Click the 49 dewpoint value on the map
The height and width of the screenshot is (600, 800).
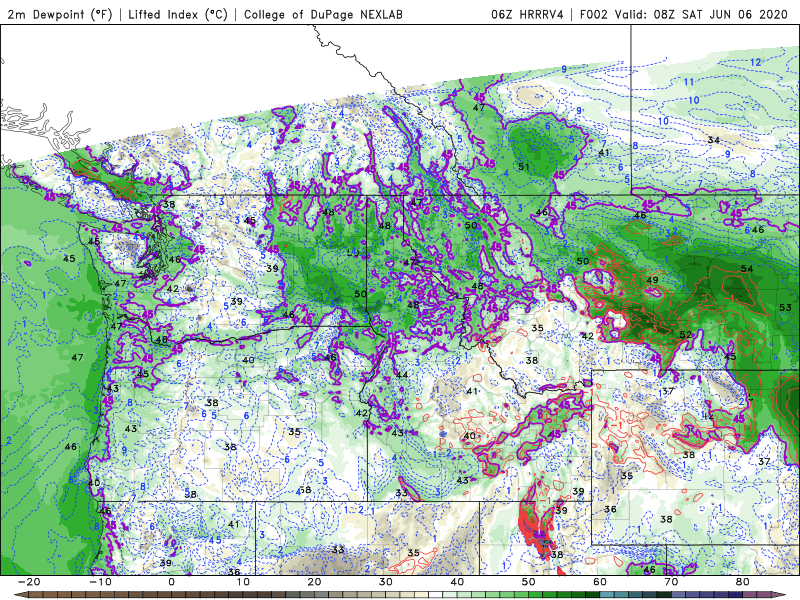652,280
